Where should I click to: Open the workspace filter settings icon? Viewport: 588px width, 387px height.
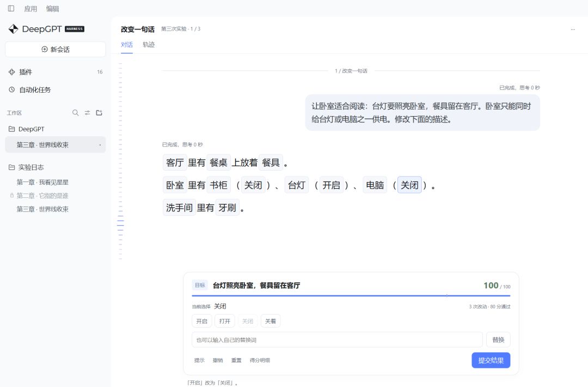87,113
